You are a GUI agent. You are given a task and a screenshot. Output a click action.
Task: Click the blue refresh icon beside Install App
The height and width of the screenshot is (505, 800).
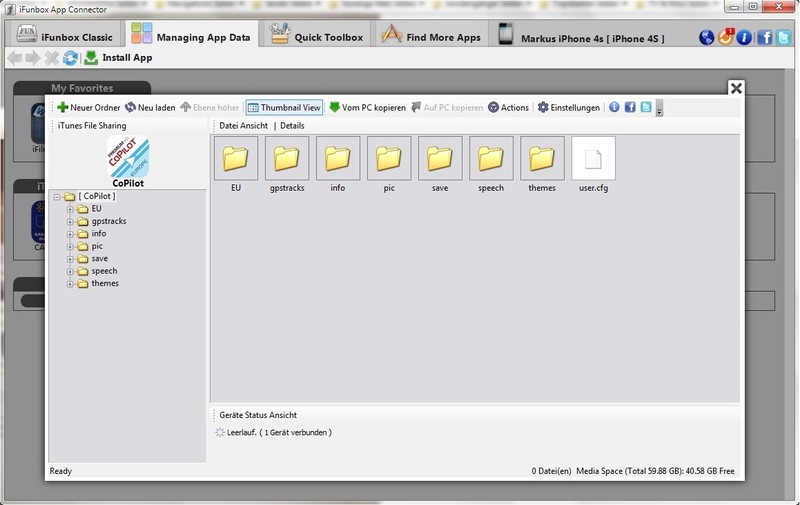pyautogui.click(x=70, y=58)
